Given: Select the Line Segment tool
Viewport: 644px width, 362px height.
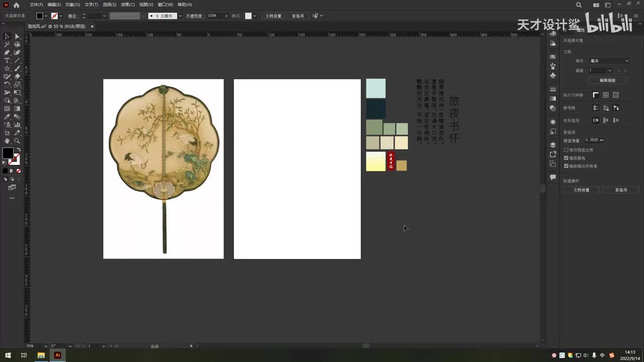Looking at the screenshot, I should pyautogui.click(x=17, y=60).
